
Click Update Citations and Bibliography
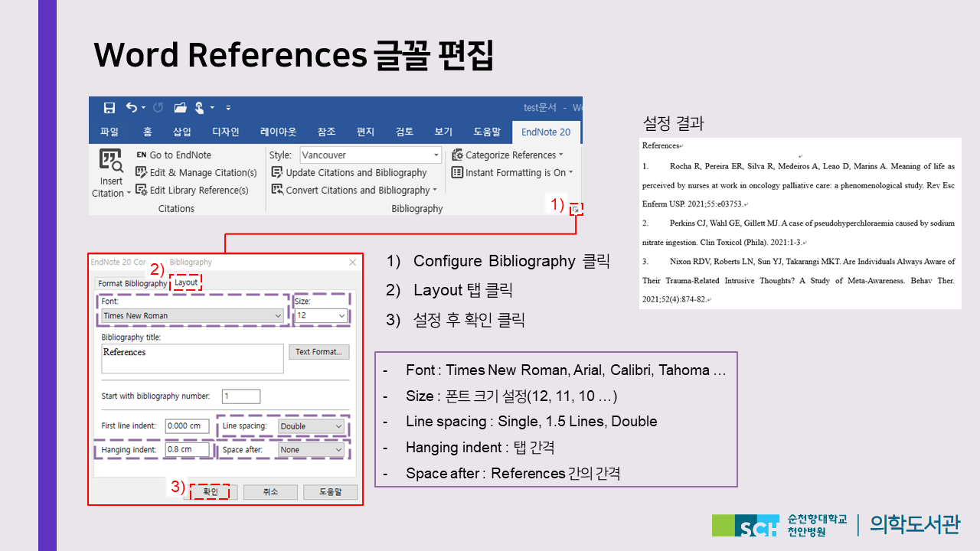tap(349, 173)
